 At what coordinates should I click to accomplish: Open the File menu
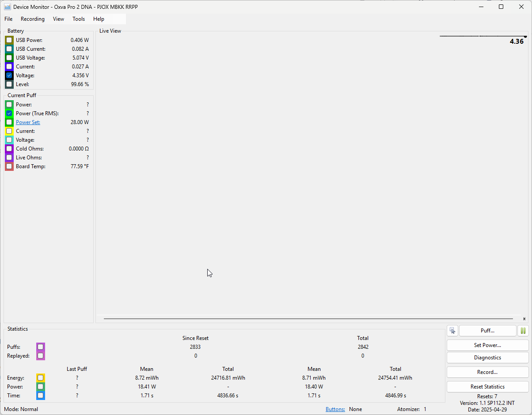click(x=8, y=19)
